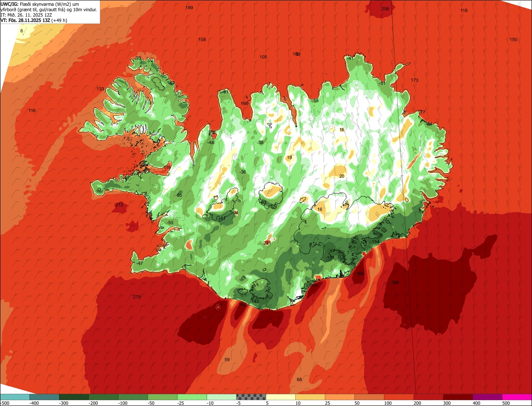Click the palest green -10 to -5 swatch
The width and height of the screenshot is (532, 406).
pos(222,397)
